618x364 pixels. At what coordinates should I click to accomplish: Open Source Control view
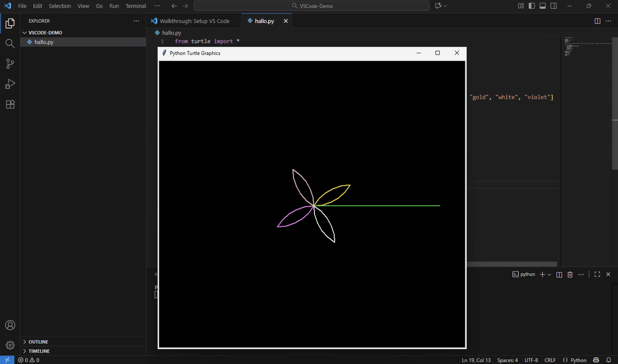pyautogui.click(x=10, y=64)
